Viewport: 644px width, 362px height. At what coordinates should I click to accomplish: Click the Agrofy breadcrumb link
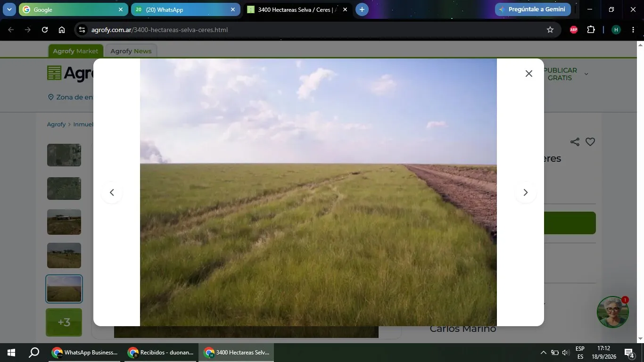[x=56, y=124]
